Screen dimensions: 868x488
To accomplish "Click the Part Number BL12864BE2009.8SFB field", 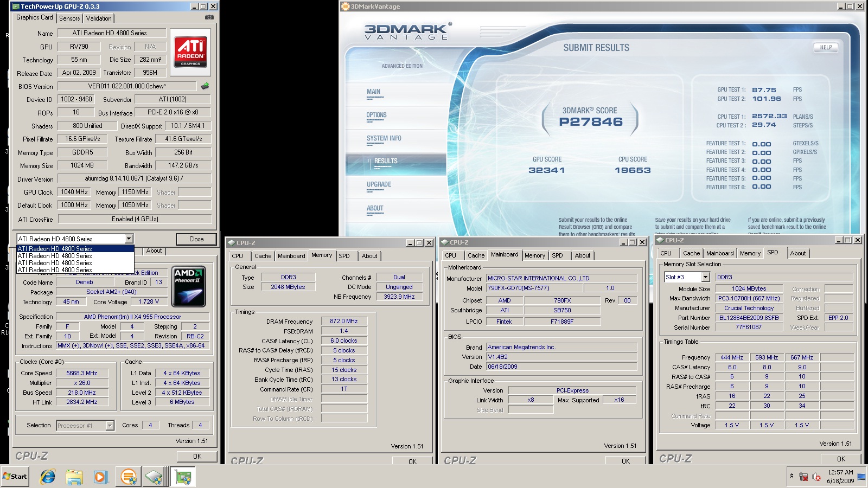I will [x=749, y=318].
